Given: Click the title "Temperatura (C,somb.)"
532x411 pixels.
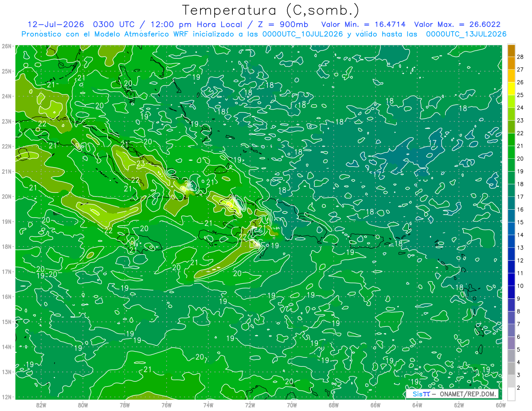Looking at the screenshot, I should 271,10.
